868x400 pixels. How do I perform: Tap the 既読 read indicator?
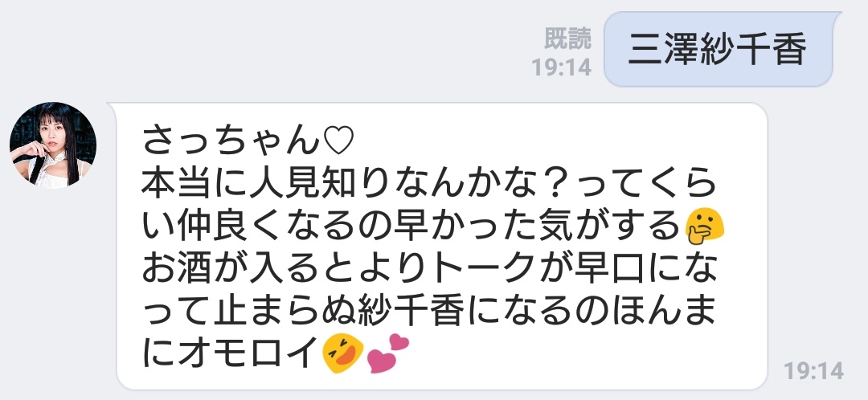[567, 39]
